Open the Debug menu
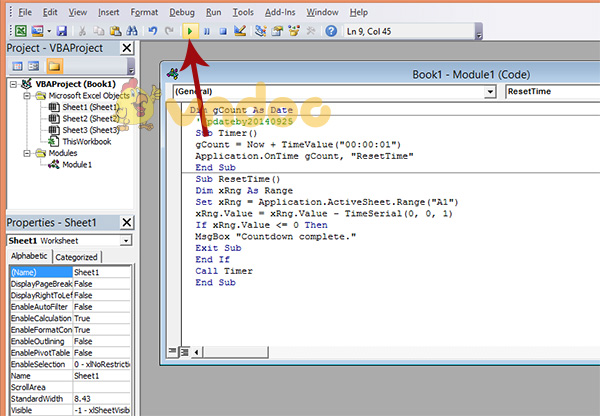Image resolution: width=600 pixels, height=416 pixels. (182, 12)
